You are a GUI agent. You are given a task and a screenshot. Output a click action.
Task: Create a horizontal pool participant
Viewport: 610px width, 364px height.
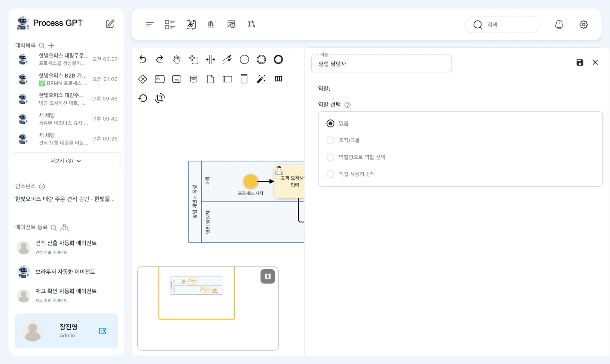228,79
